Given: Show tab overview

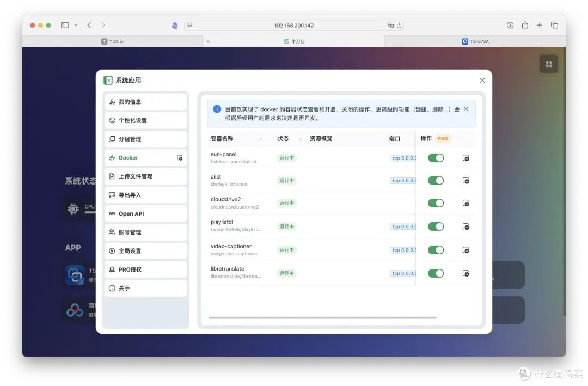Looking at the screenshot, I should coord(554,25).
